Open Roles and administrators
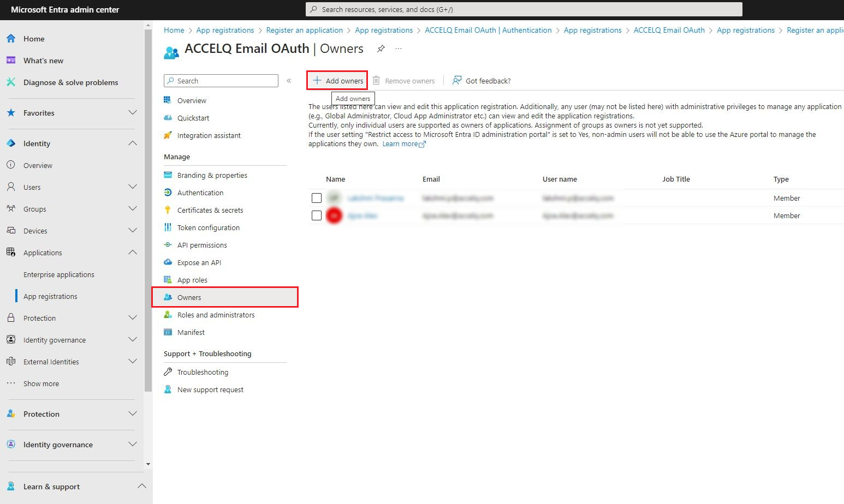This screenshot has height=504, width=844. click(x=216, y=314)
